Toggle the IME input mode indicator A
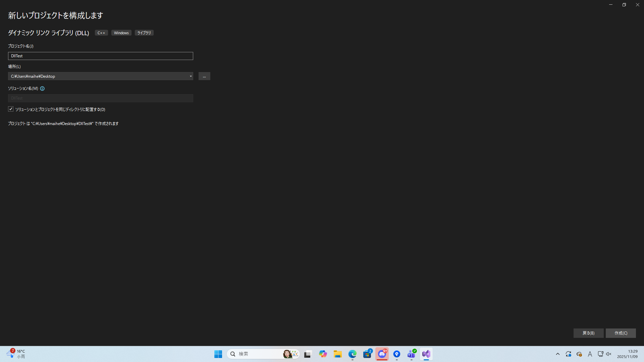Screen dimensions: 644x362 [x=590, y=354]
